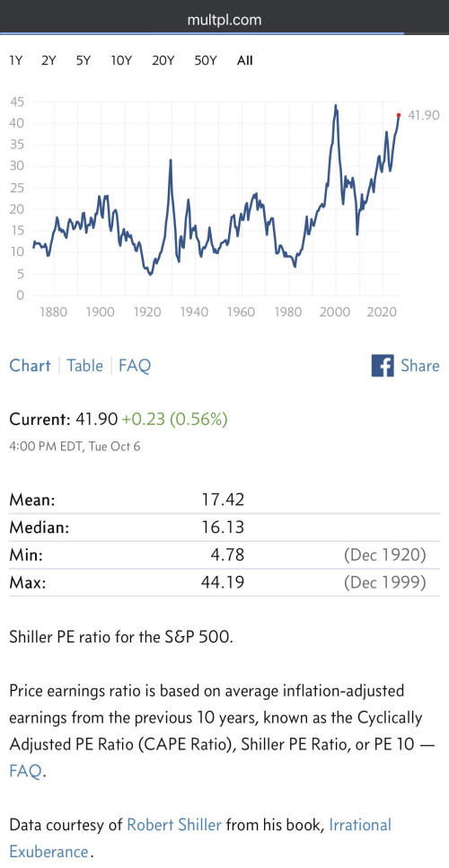The height and width of the screenshot is (868, 449).
Task: Open the Robert Shiller link
Action: pyautogui.click(x=174, y=824)
